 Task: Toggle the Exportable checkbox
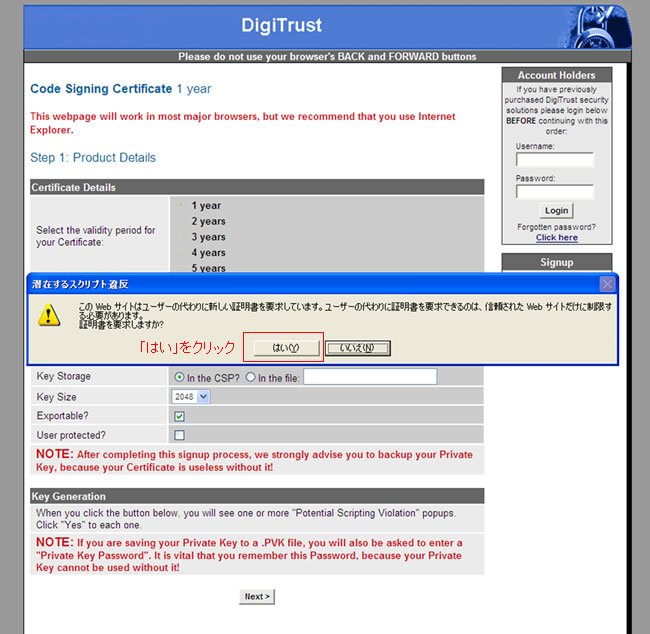coord(179,416)
